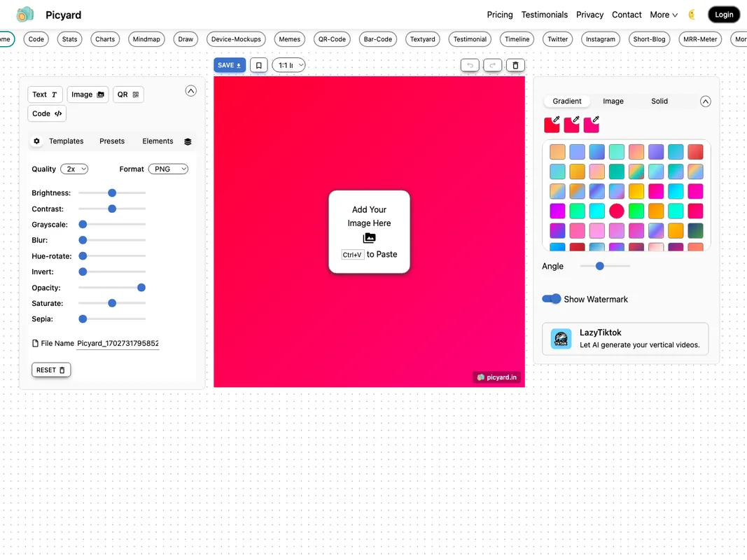Toggle off Show Watermark
Screen dimensions: 747x560
point(552,299)
